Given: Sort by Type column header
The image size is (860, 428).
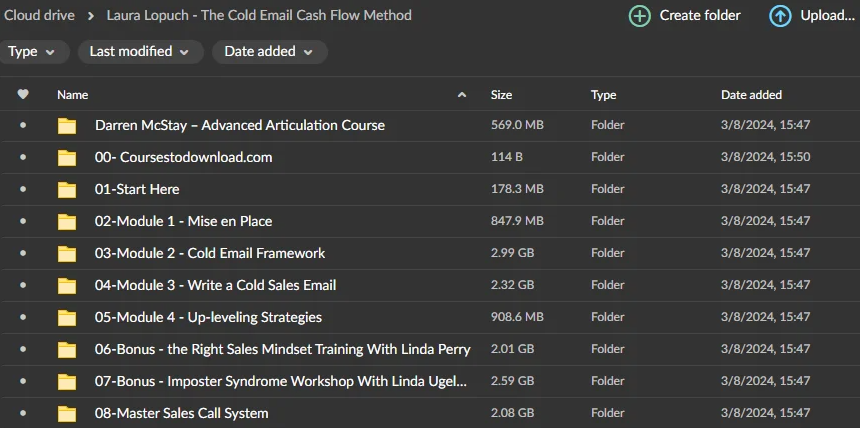Looking at the screenshot, I should coord(603,95).
